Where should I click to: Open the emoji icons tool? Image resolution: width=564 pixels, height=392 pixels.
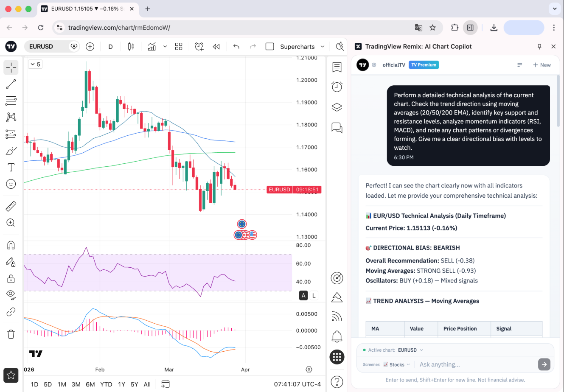11,184
